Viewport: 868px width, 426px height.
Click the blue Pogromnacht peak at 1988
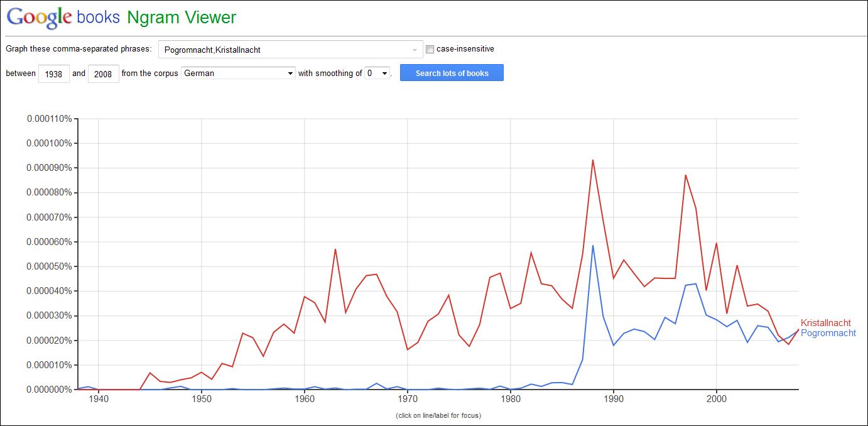pos(593,245)
